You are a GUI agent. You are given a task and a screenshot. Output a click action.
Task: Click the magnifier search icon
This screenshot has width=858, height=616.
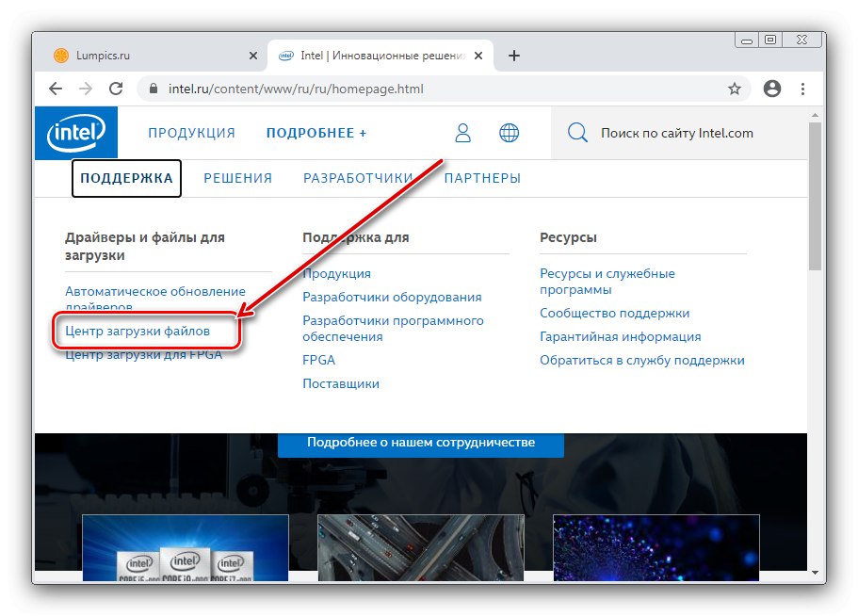577,133
